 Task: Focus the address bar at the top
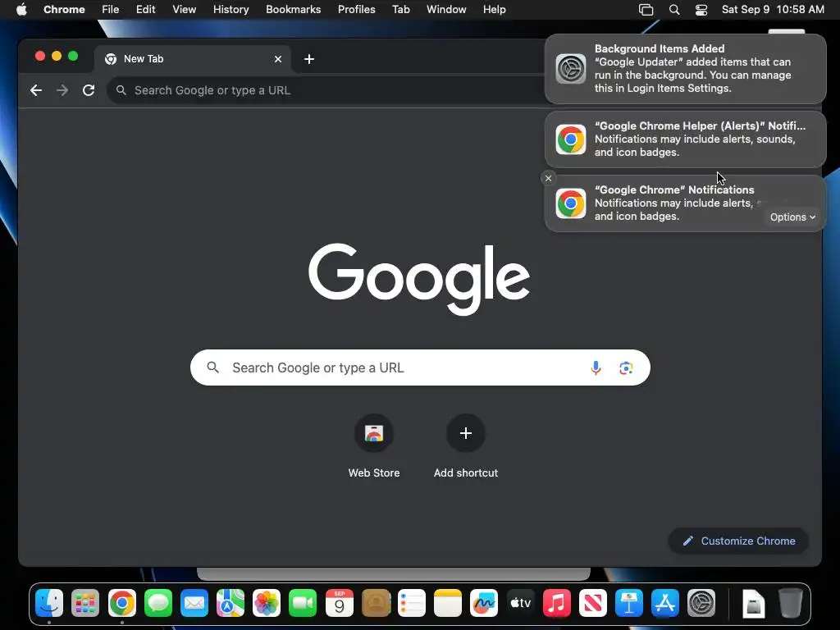326,90
